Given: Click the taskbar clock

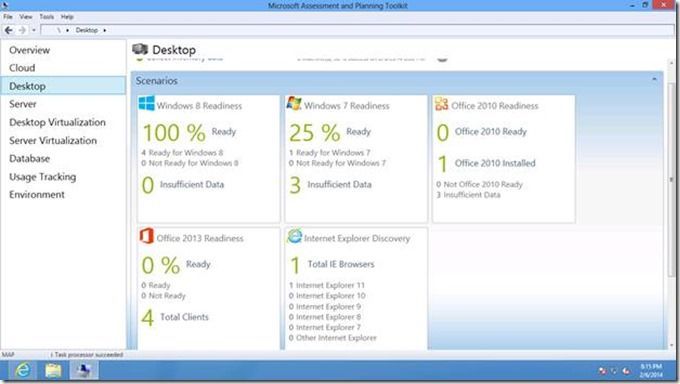Looking at the screenshot, I should (x=651, y=371).
